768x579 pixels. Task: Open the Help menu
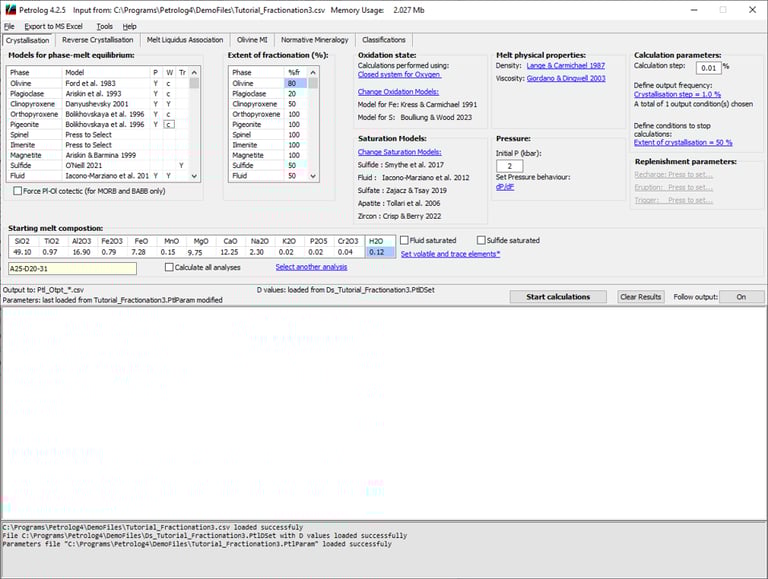click(x=129, y=26)
